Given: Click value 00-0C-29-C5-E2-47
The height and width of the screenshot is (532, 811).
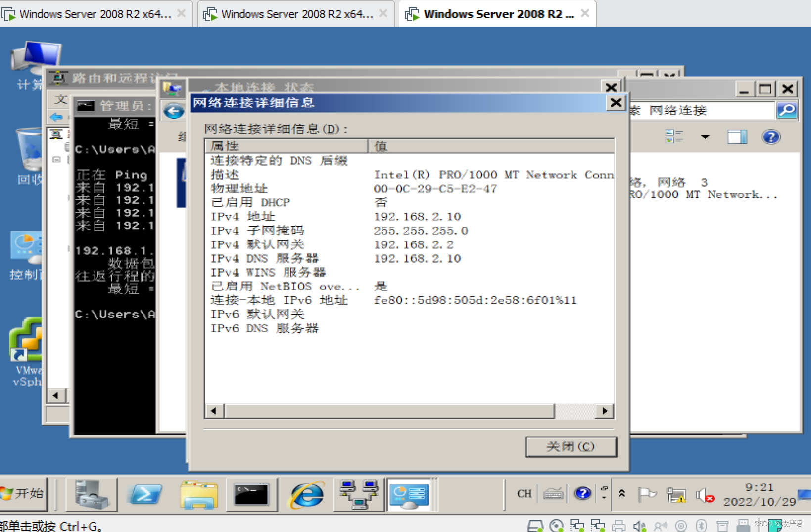Looking at the screenshot, I should coord(435,189).
